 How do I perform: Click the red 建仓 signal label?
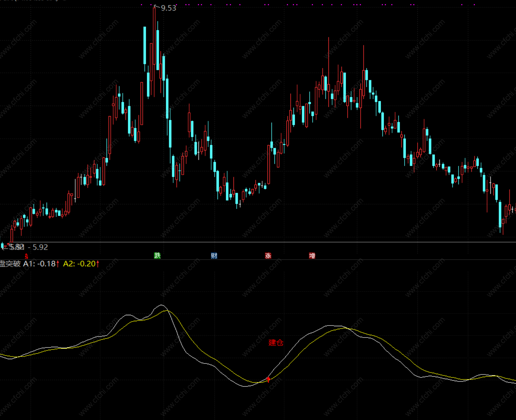click(276, 342)
